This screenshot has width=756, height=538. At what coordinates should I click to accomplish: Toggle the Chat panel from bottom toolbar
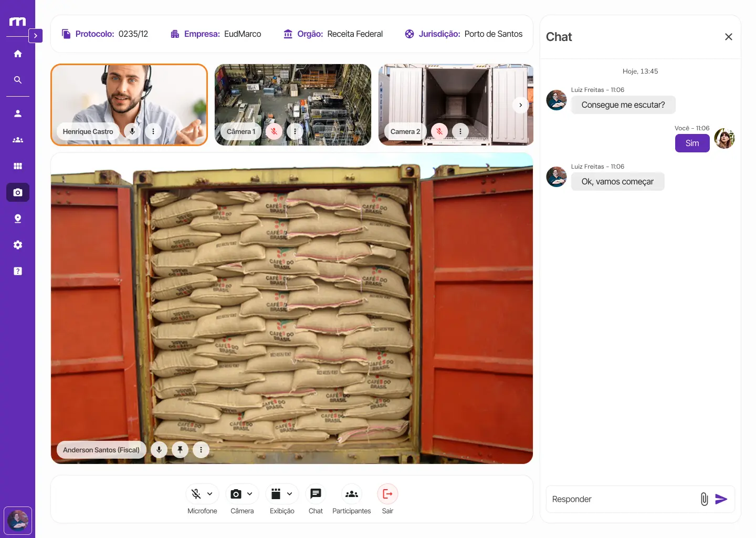click(x=316, y=494)
